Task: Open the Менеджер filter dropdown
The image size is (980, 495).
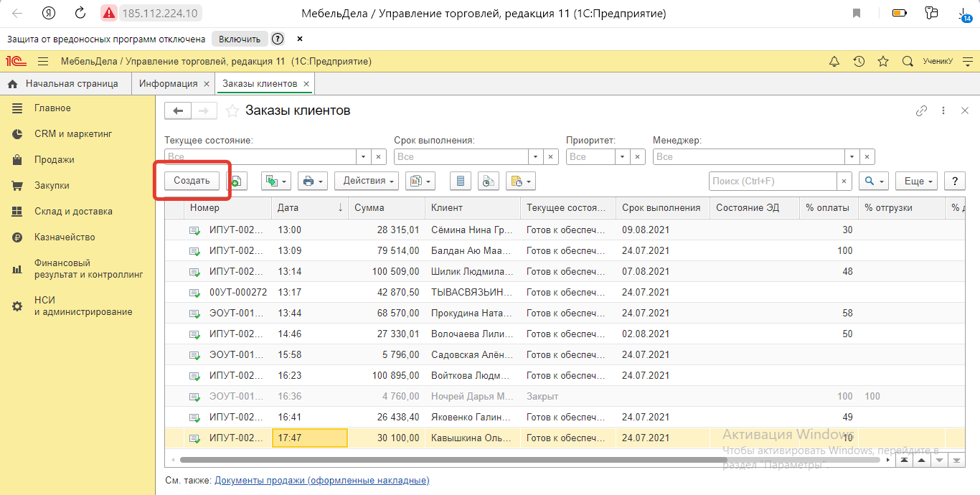Action: pos(852,156)
